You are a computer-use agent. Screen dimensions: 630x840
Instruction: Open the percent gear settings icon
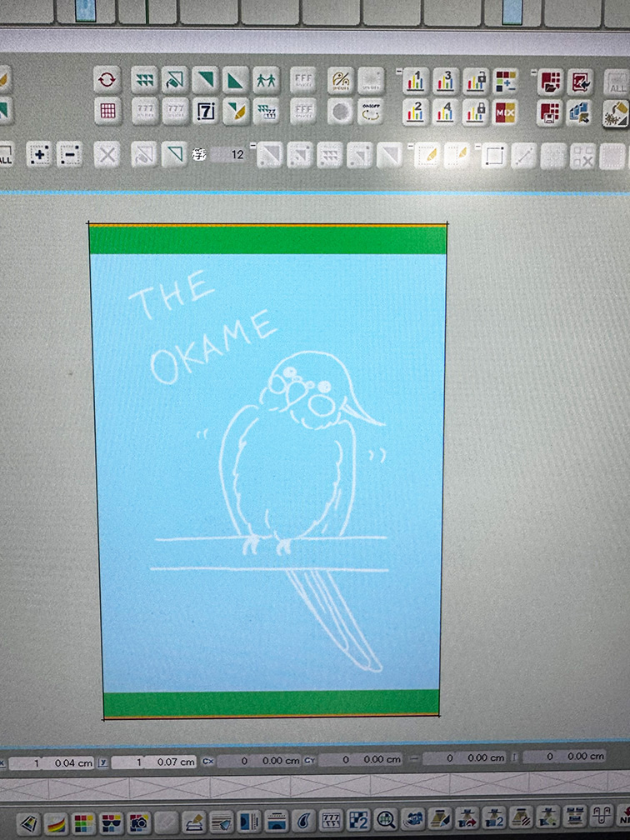point(341,80)
